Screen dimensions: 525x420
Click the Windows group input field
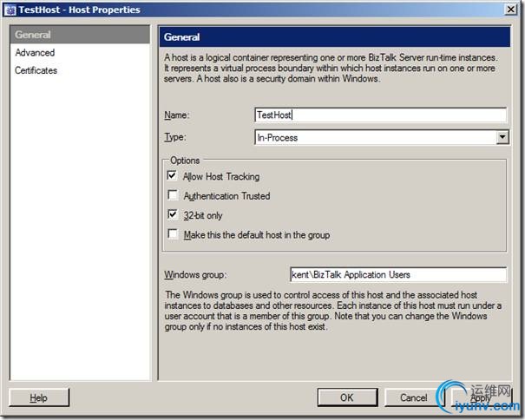[x=398, y=275]
